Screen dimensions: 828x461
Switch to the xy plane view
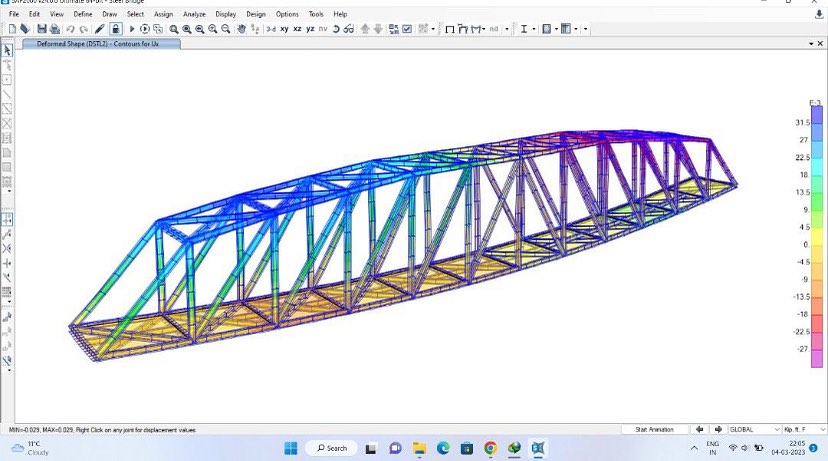284,29
